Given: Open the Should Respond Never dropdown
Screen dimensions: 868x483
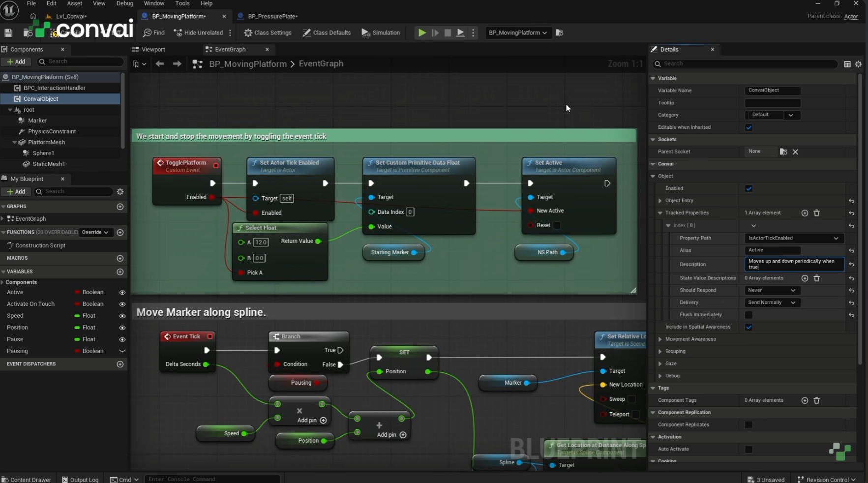Looking at the screenshot, I should pyautogui.click(x=772, y=290).
